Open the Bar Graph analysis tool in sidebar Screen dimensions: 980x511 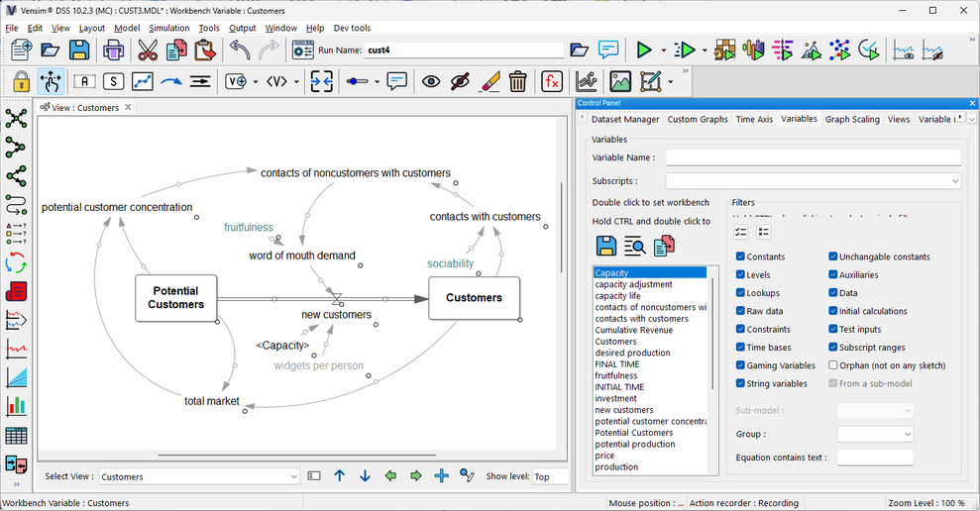[16, 405]
